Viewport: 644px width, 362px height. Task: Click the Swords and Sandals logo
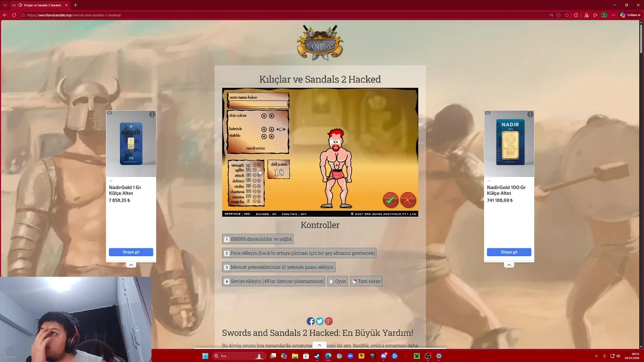click(320, 43)
